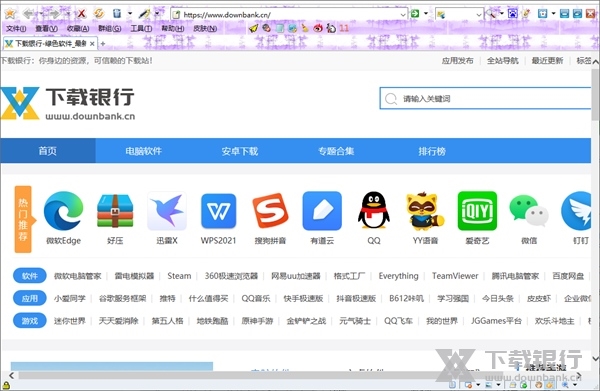Click the horizontal scrollbar thumb at bottom

pos(260,375)
